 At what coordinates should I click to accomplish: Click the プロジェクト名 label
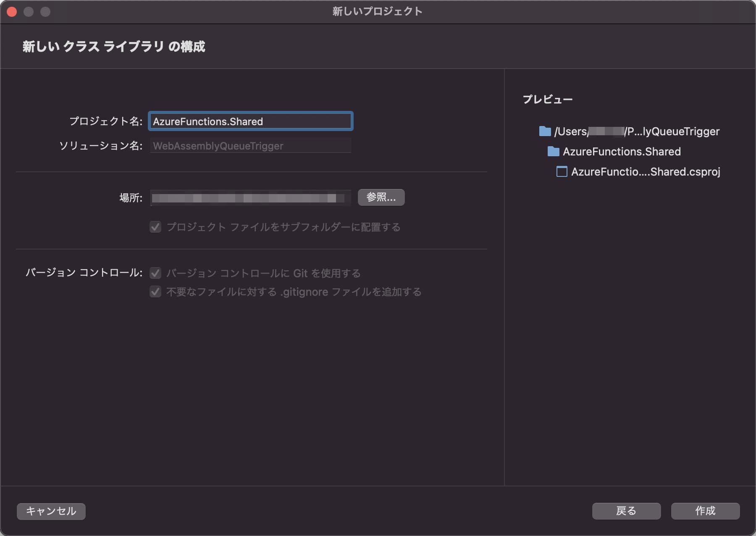click(106, 121)
